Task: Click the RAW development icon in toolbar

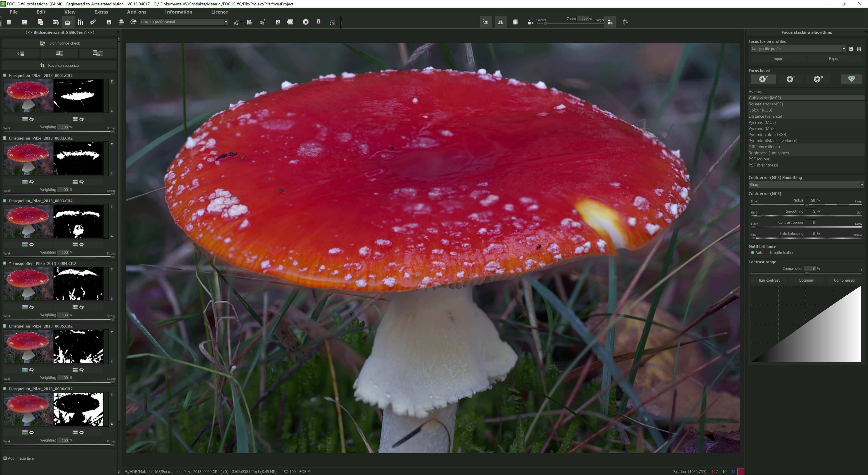Action: [56, 22]
